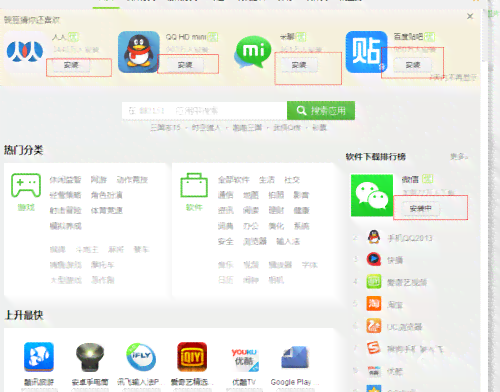Open the 生活 software category
The height and width of the screenshot is (392, 500).
click(267, 180)
